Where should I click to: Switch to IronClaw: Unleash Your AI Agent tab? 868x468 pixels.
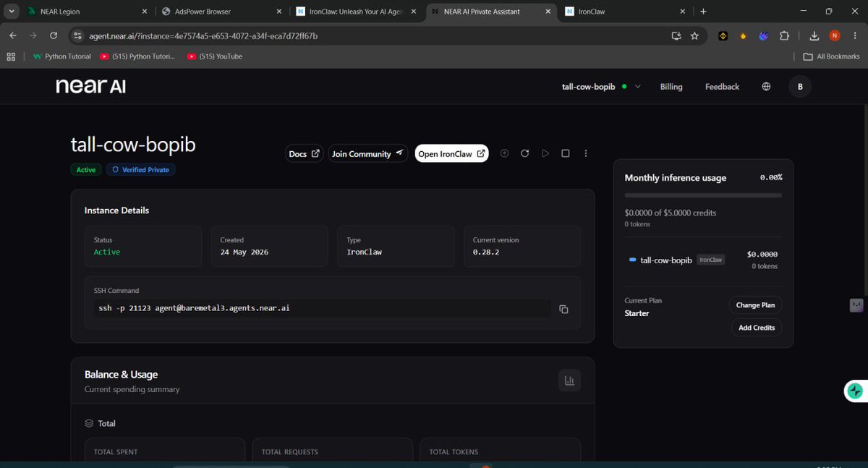click(358, 12)
